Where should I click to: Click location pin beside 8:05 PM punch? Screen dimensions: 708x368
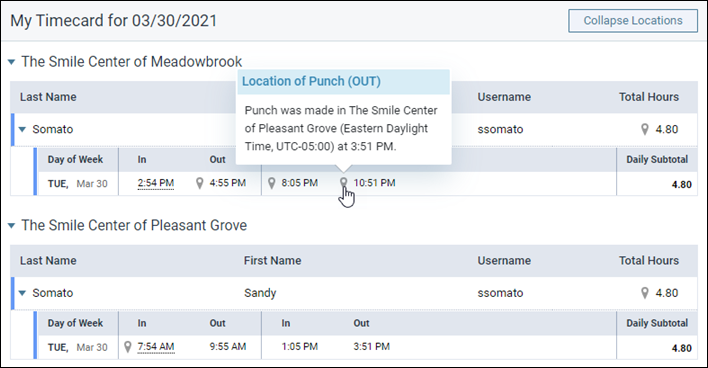click(x=271, y=183)
